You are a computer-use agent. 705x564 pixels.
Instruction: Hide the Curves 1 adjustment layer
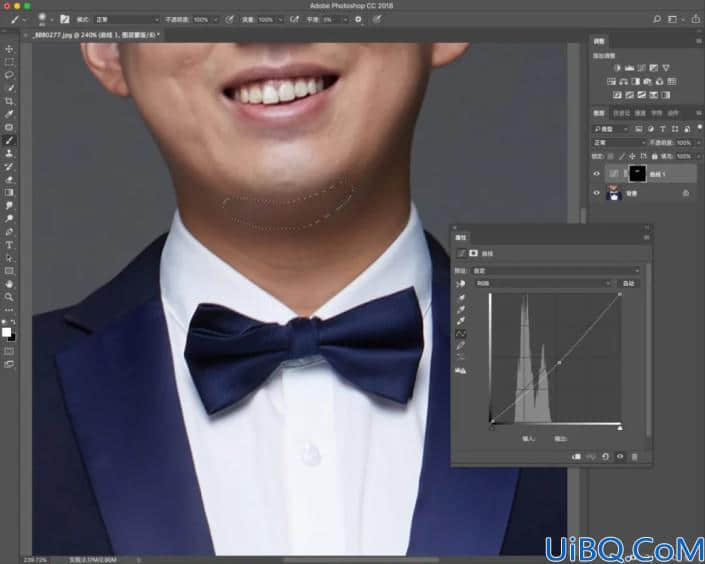[x=597, y=174]
